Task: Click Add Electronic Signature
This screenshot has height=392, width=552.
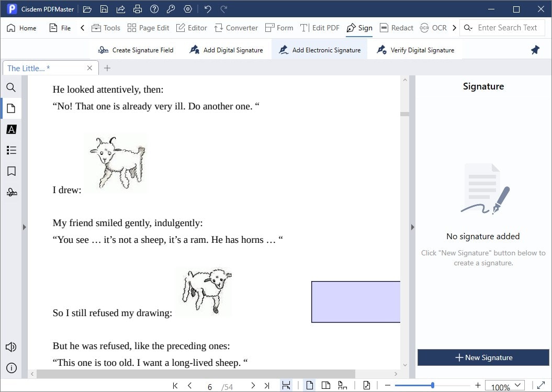Action: (319, 50)
